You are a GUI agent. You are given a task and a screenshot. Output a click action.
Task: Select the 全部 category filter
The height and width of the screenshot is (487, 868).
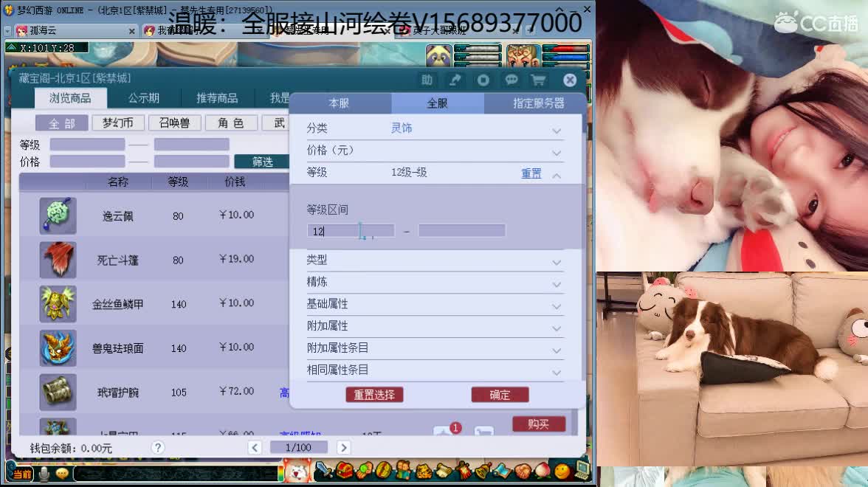click(61, 122)
